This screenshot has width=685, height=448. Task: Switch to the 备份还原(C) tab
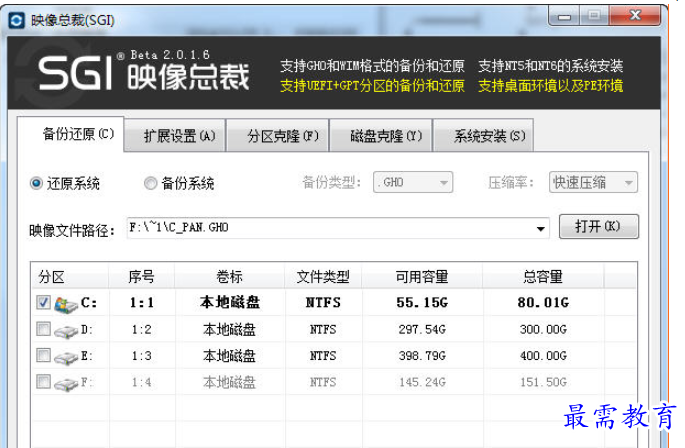(70, 134)
